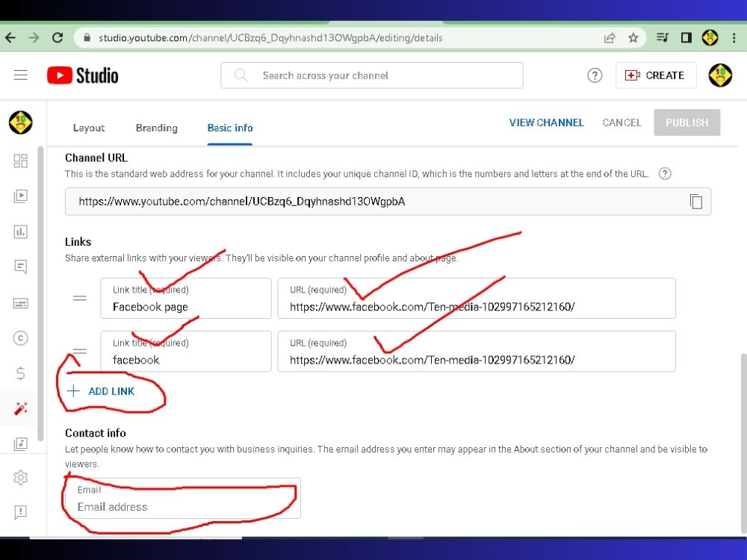Open Copyright from sidebar
This screenshot has width=747, height=560.
[20, 338]
